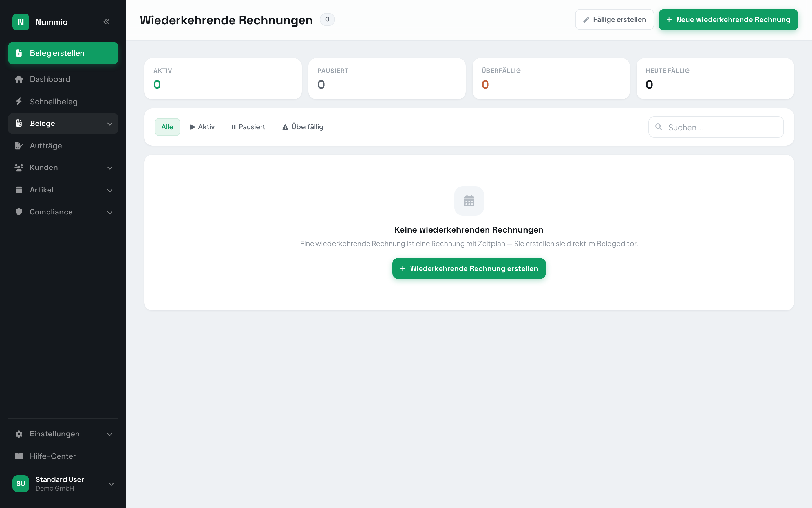Click the Compliance shield icon

point(19,212)
